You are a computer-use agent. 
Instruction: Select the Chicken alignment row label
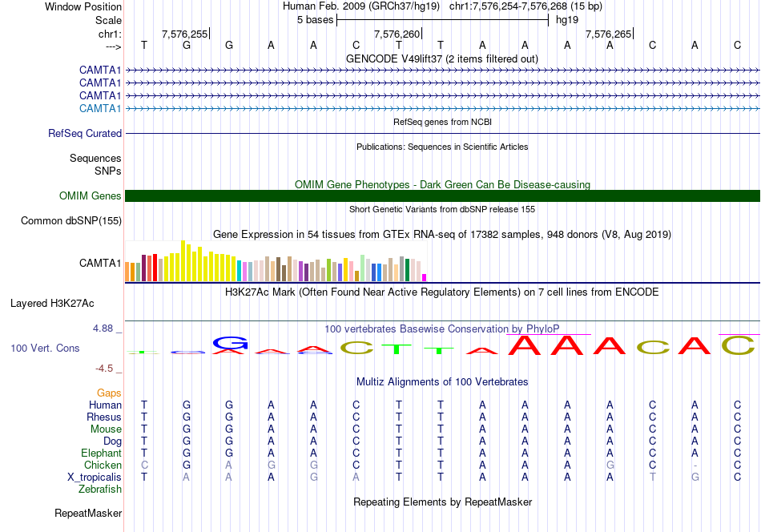coord(103,465)
